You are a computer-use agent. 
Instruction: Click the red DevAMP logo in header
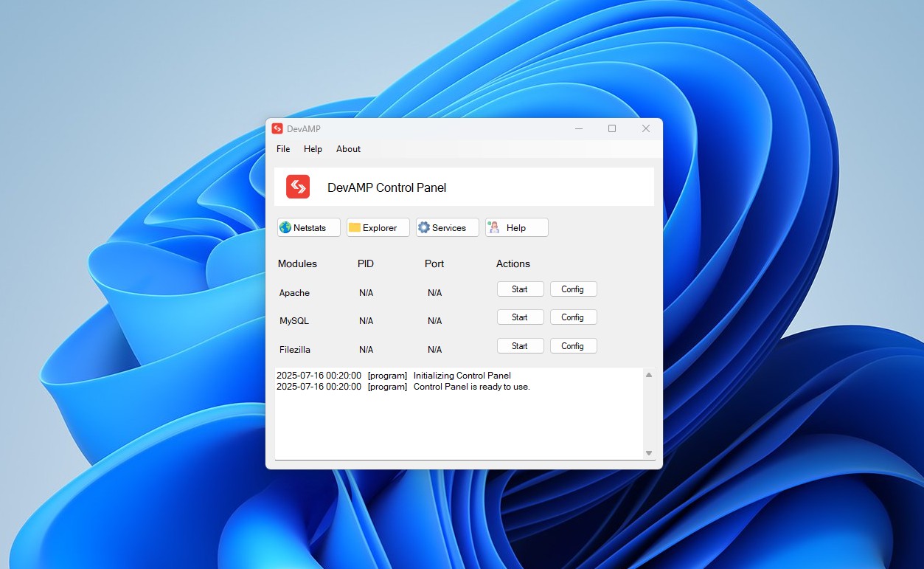tap(298, 187)
